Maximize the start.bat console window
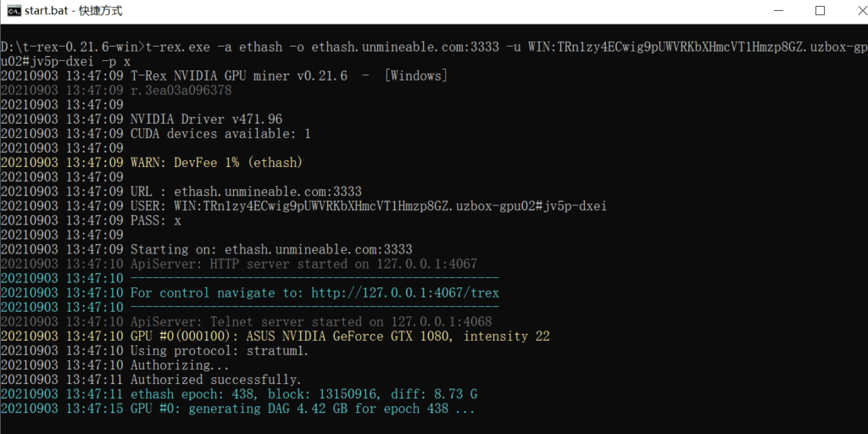The image size is (868, 434). click(x=820, y=11)
